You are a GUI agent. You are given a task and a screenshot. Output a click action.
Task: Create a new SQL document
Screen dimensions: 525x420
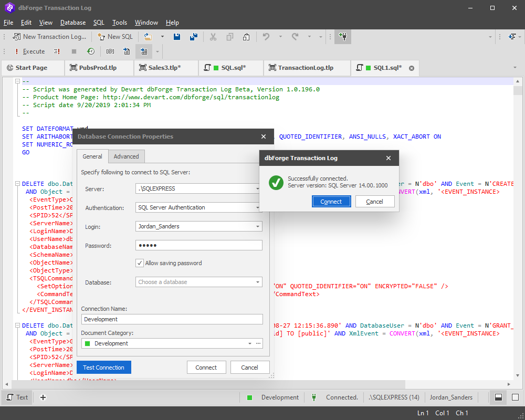point(115,37)
